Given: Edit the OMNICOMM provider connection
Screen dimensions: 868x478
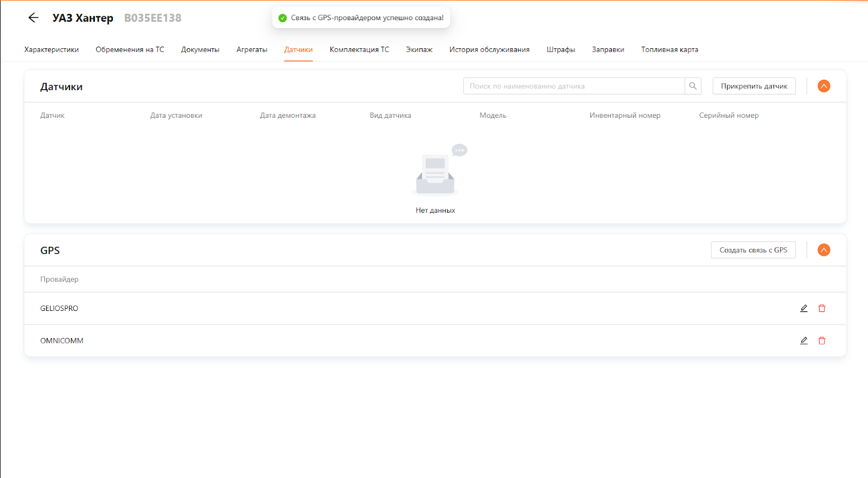Looking at the screenshot, I should click(x=803, y=341).
